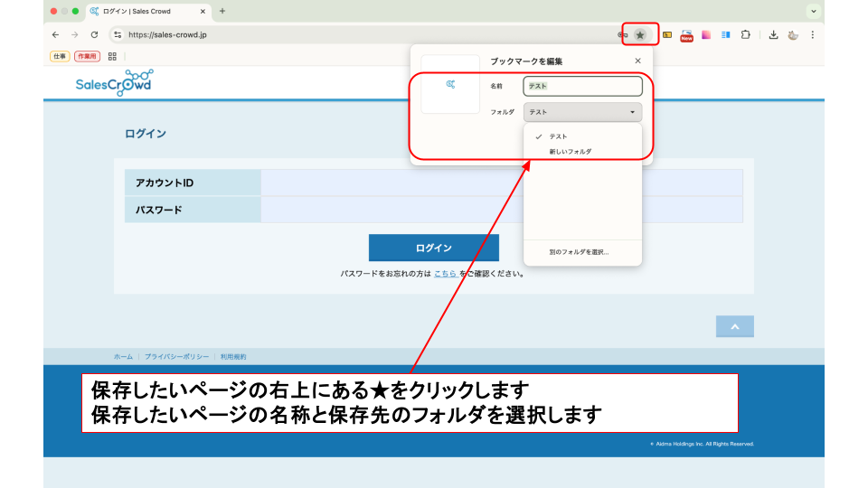Click the bookmark 名前 text field
868x488 pixels.
click(582, 86)
